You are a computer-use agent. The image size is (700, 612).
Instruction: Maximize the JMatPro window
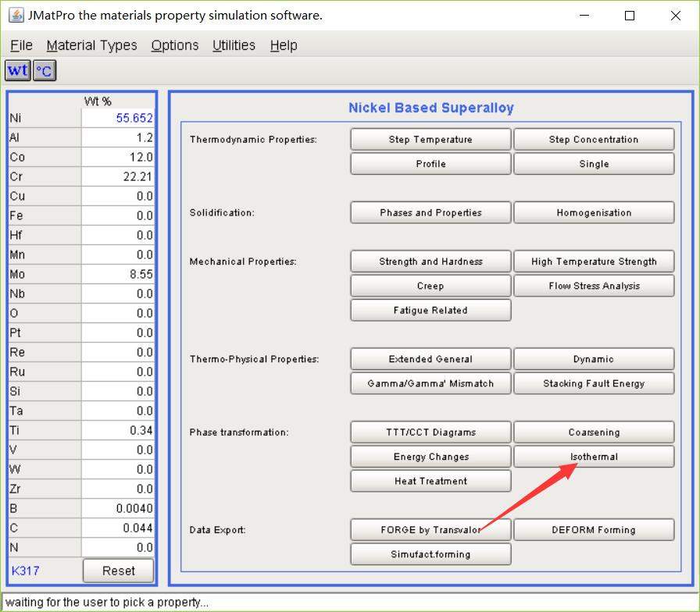pos(630,16)
